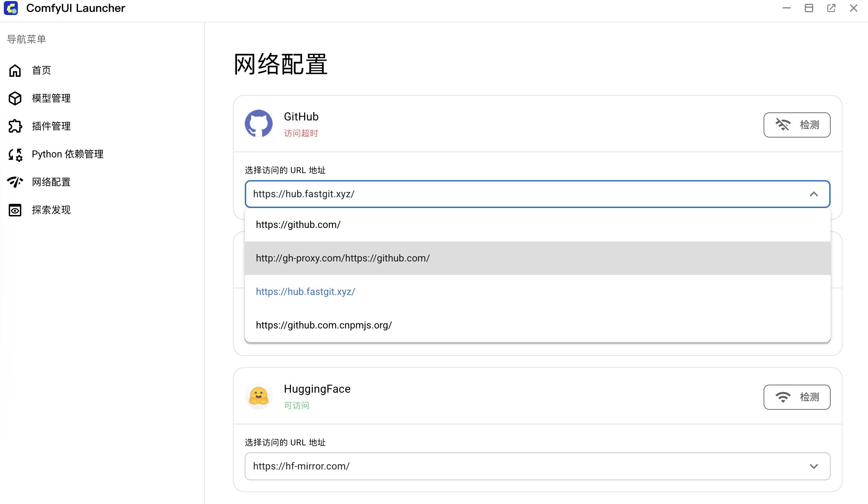Run the GitHub 检测 connectivity test
Viewport: 868px width, 504px height.
[x=797, y=125]
